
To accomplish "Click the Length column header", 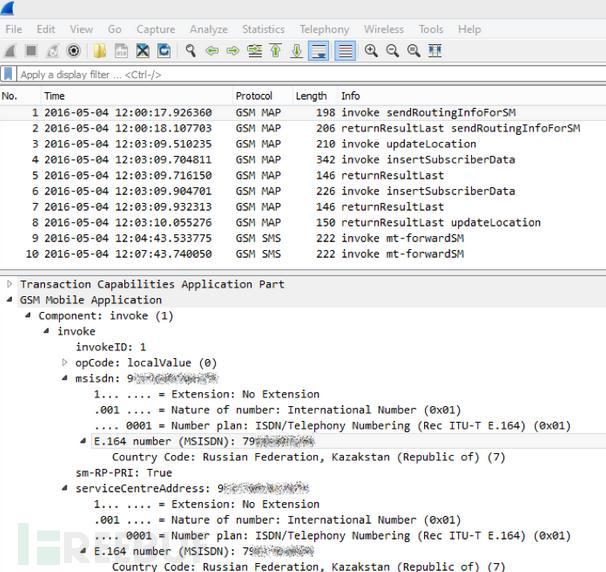I will [311, 96].
